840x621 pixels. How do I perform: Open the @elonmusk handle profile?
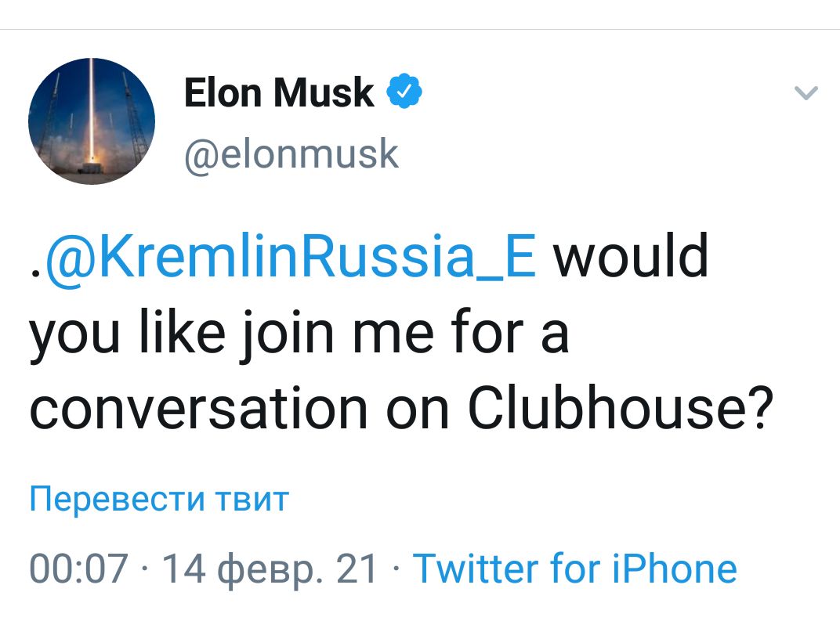tap(291, 155)
